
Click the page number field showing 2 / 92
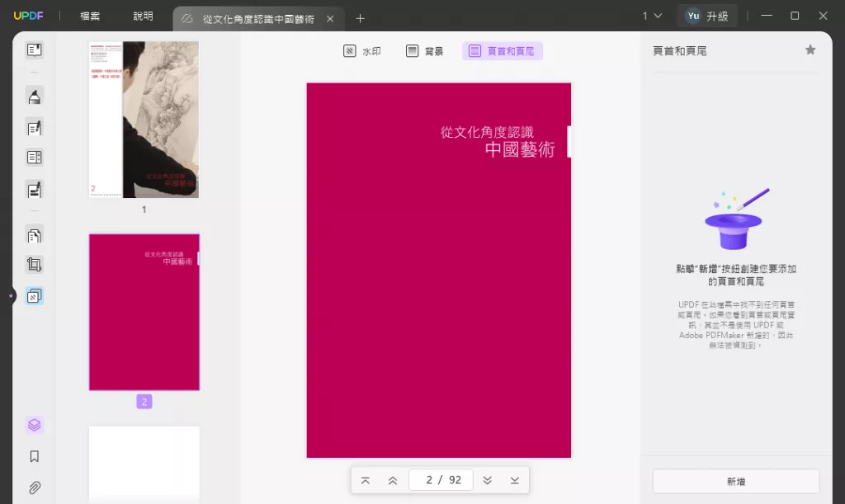coord(441,480)
